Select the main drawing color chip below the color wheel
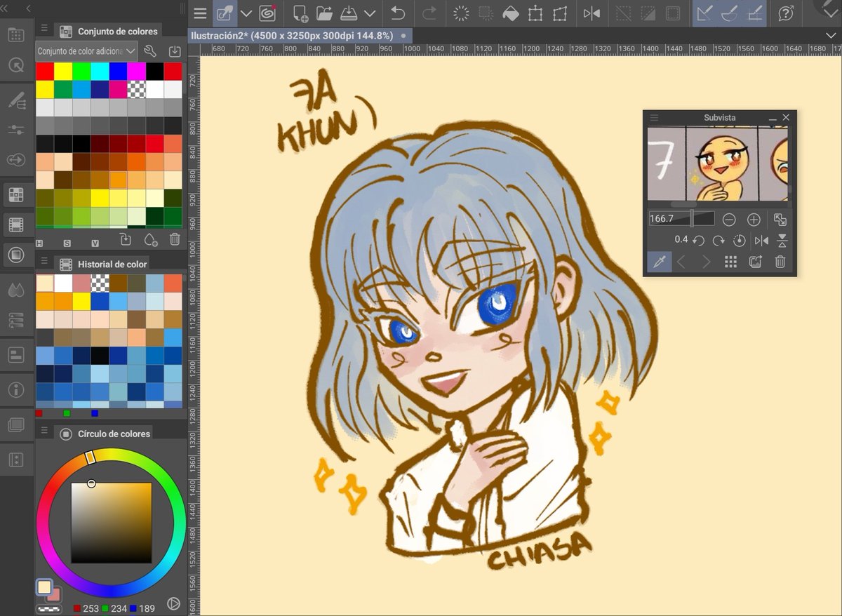The image size is (842, 616). coord(44,587)
